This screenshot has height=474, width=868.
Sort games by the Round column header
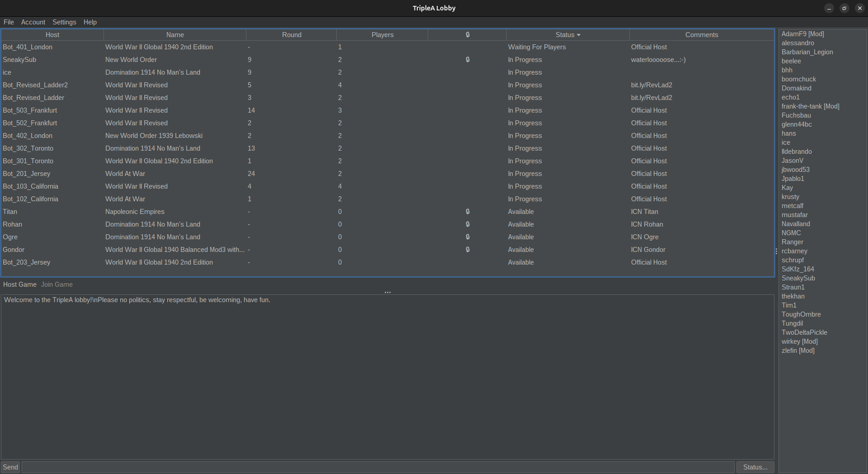pyautogui.click(x=292, y=35)
